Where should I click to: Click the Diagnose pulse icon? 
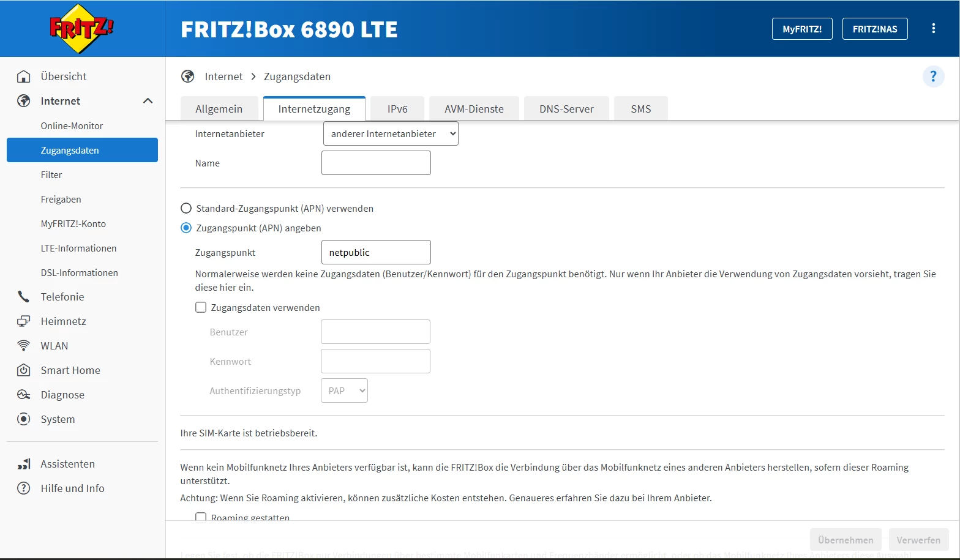tap(24, 395)
